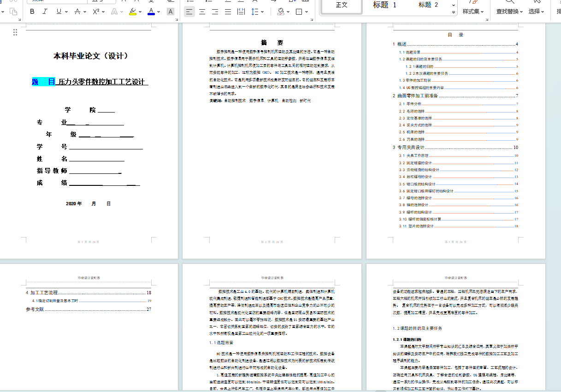Apply underline to text
561x392 pixels.
pyautogui.click(x=59, y=12)
